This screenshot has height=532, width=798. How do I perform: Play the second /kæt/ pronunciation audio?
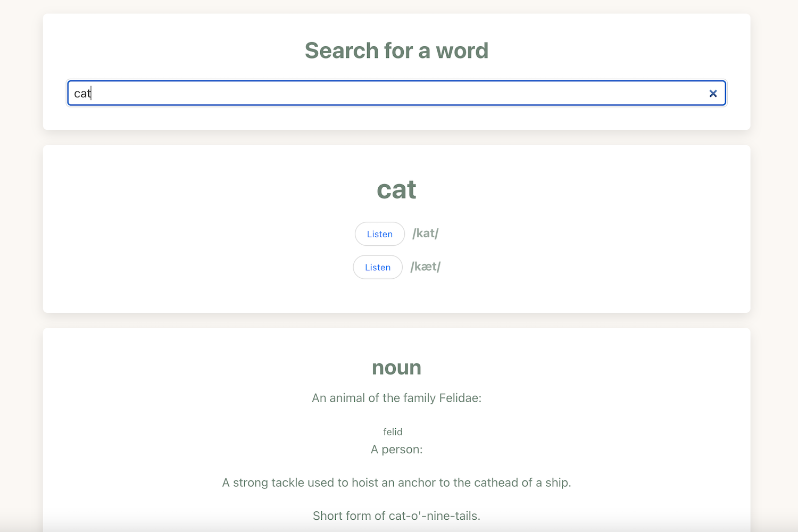coord(377,267)
